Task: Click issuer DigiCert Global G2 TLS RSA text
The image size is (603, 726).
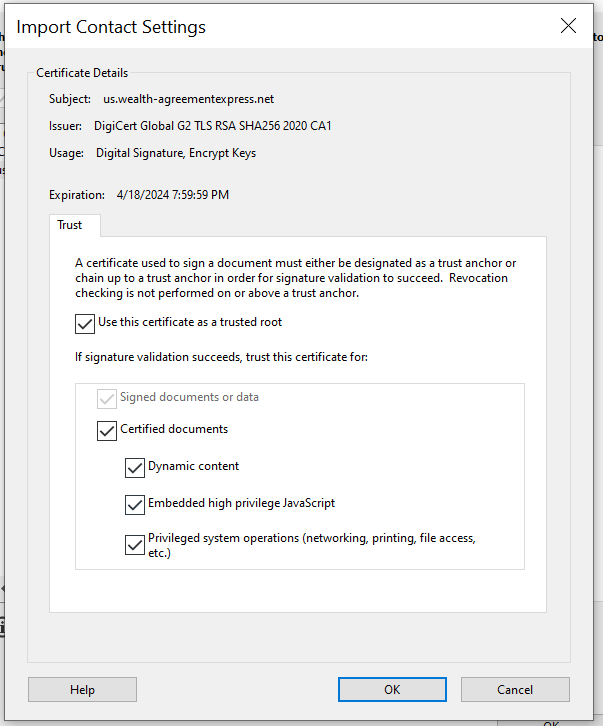Action: tap(213, 126)
